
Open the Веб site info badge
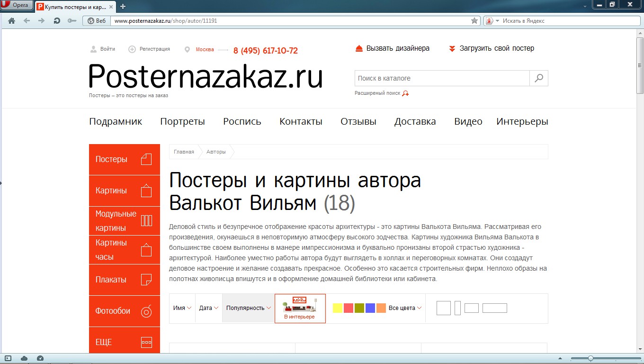(96, 21)
